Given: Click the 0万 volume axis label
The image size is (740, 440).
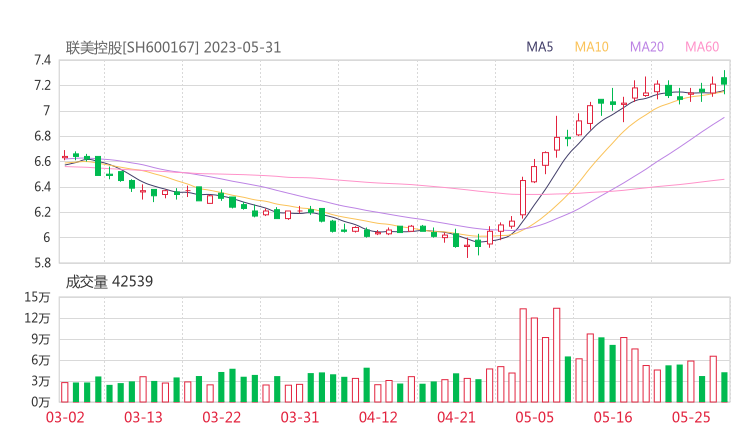Looking at the screenshot, I should click(41, 402).
